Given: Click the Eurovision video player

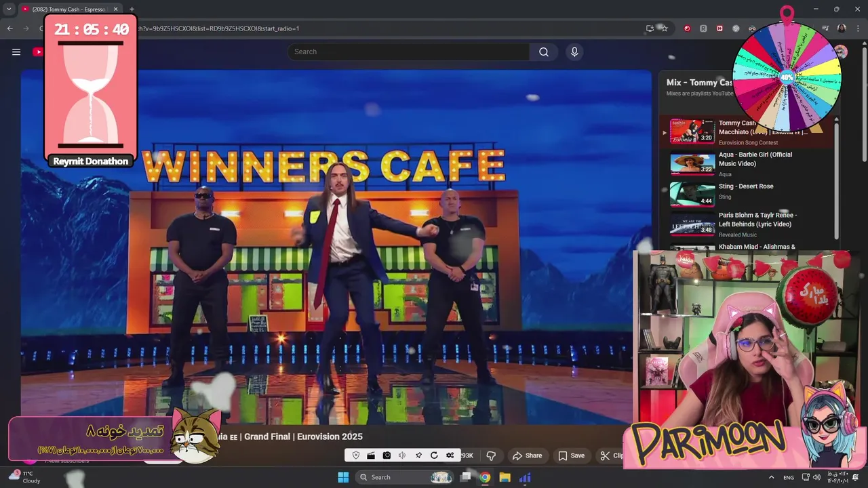Looking at the screenshot, I should pos(336,247).
